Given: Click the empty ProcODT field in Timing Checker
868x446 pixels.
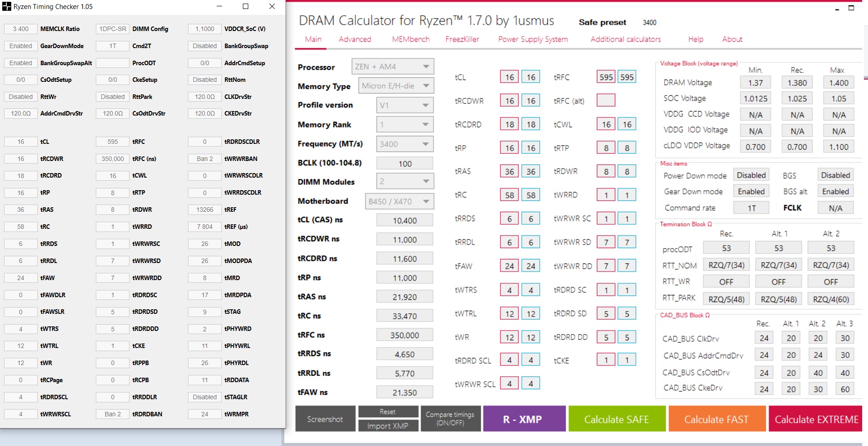Looking at the screenshot, I should tap(112, 63).
